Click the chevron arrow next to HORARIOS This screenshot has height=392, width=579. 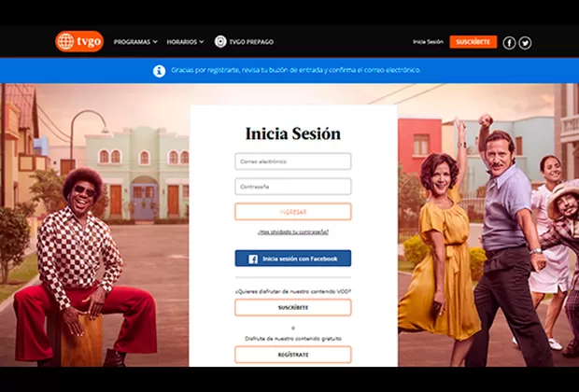[204, 42]
